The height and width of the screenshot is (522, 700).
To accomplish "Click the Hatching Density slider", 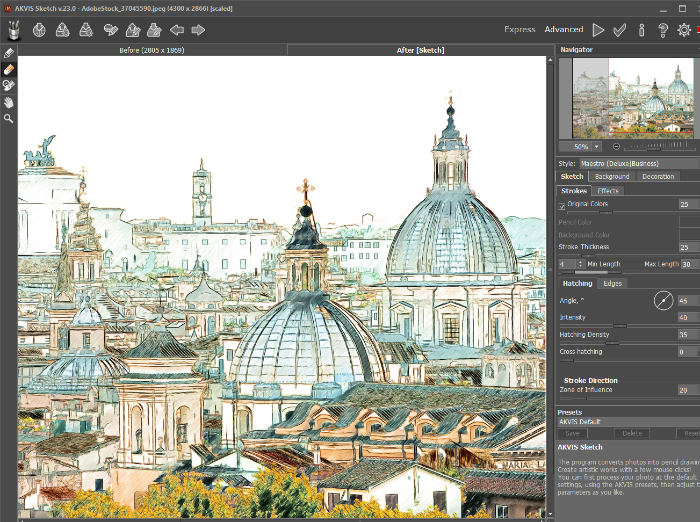I will pyautogui.click(x=615, y=342).
